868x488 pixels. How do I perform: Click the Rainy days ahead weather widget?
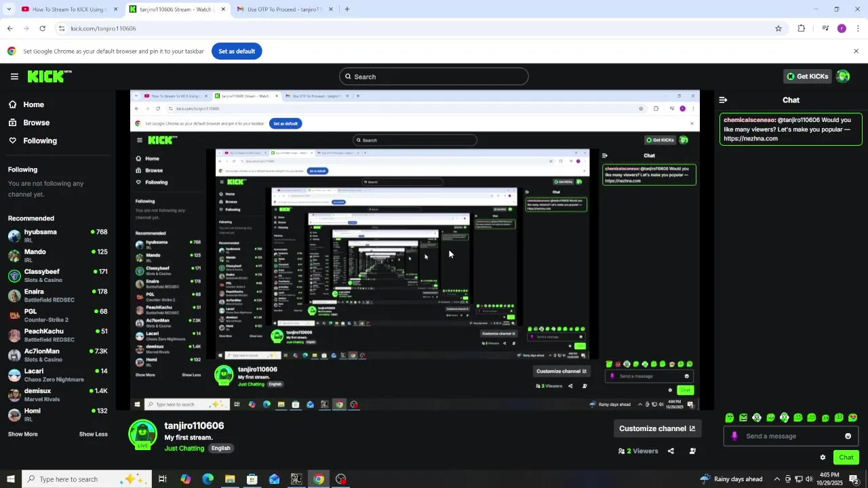pyautogui.click(x=731, y=479)
